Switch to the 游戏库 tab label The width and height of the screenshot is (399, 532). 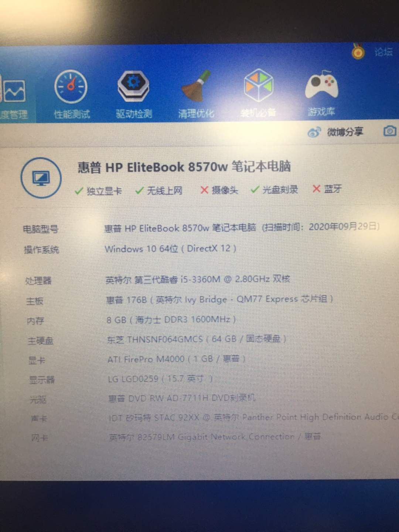pyautogui.click(x=321, y=111)
